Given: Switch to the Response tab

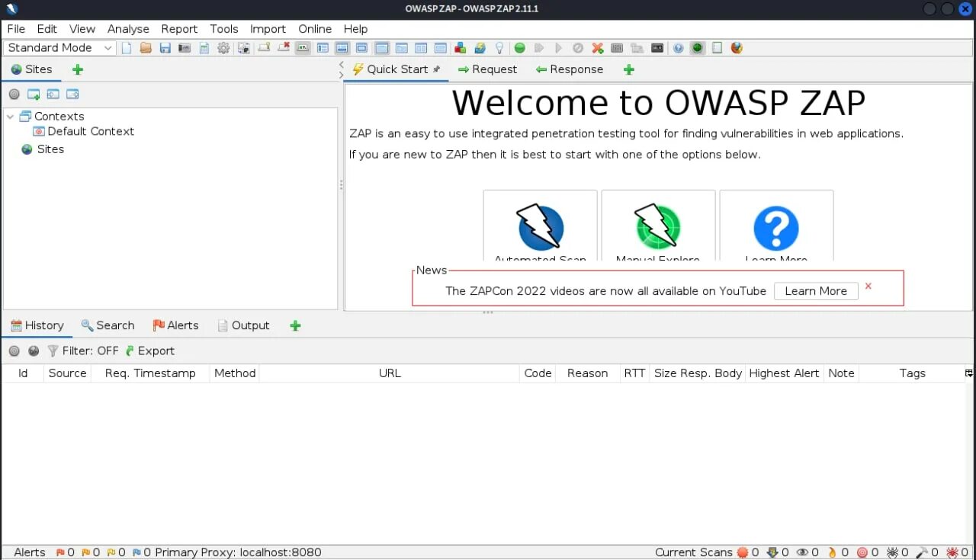Looking at the screenshot, I should click(569, 69).
